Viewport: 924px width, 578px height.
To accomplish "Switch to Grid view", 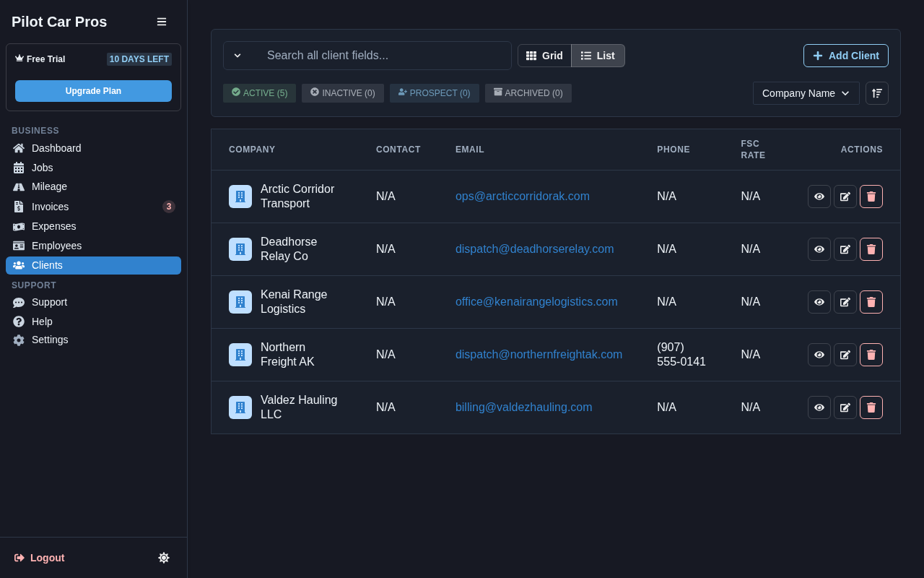I will point(544,56).
